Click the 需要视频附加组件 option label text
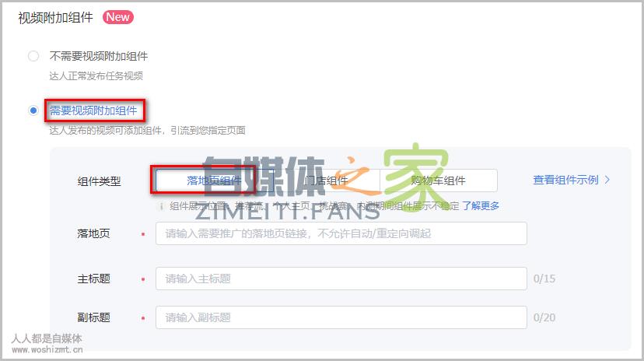The image size is (644, 361). (93, 110)
